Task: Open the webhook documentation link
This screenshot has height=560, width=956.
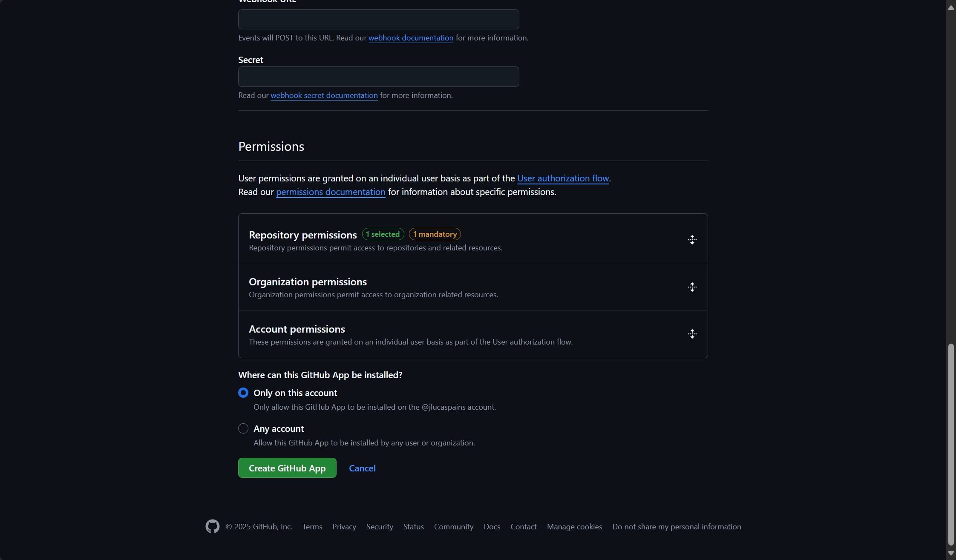Action: (x=411, y=38)
